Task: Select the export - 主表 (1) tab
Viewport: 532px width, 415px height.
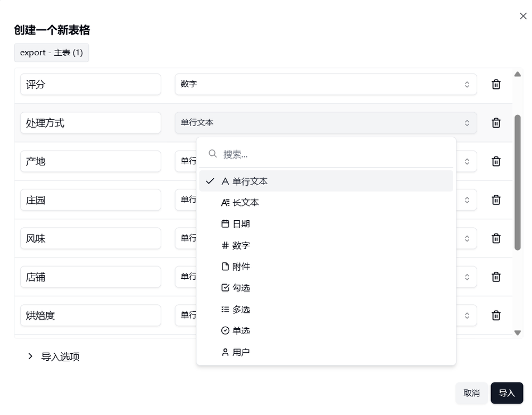Action: [x=52, y=53]
